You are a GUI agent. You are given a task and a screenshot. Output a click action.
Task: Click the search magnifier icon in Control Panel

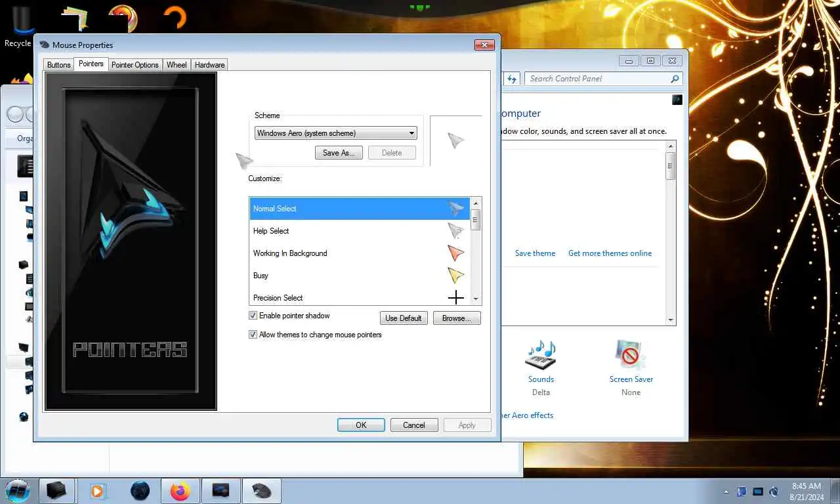pyautogui.click(x=675, y=79)
